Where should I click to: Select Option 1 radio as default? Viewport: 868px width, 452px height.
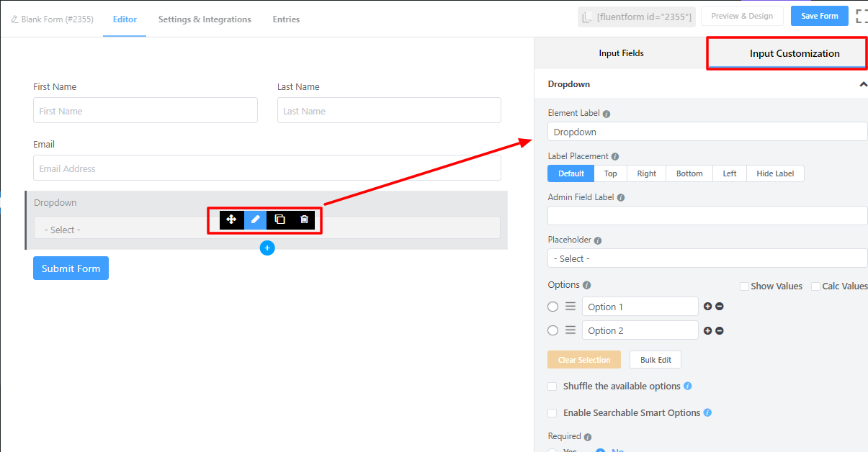[x=553, y=307]
